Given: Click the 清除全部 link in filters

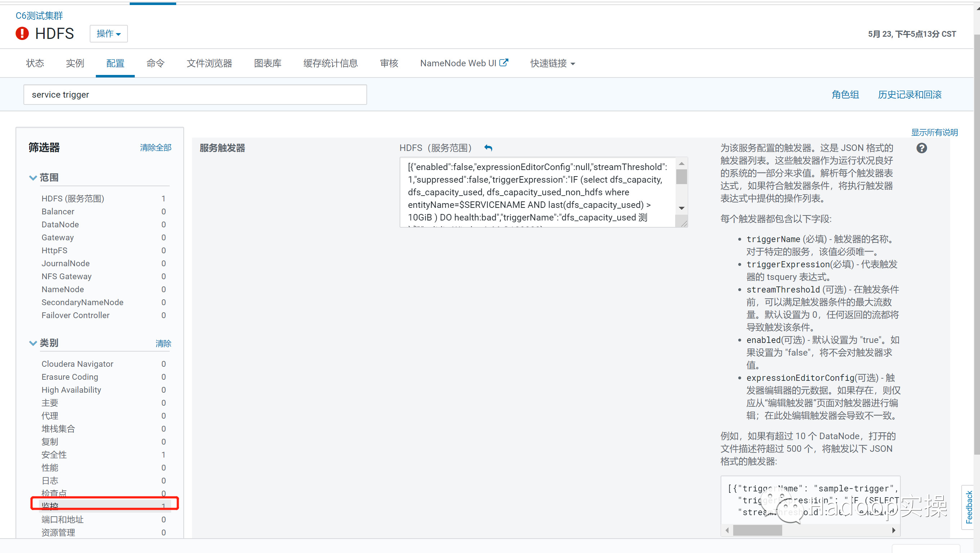Looking at the screenshot, I should click(x=156, y=148).
